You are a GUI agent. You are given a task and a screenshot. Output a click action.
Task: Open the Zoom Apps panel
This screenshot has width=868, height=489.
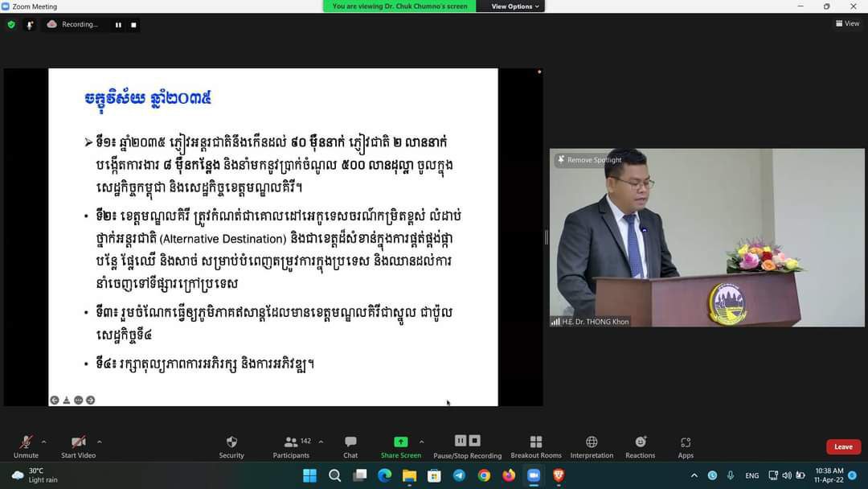(686, 446)
